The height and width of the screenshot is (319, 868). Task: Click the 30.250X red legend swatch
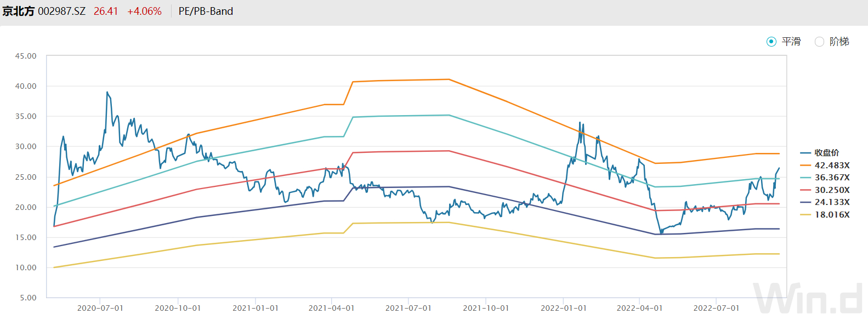pyautogui.click(x=805, y=190)
